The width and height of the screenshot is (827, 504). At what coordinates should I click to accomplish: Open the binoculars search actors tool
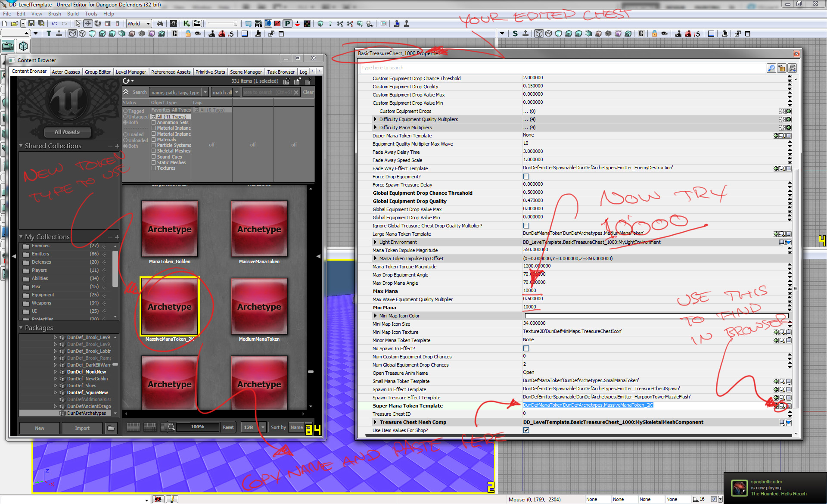tap(160, 24)
